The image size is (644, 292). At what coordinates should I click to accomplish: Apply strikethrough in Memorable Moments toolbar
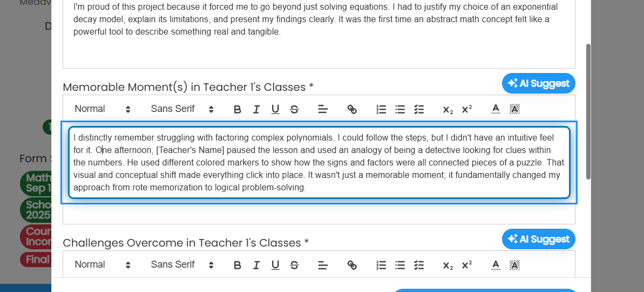(295, 109)
